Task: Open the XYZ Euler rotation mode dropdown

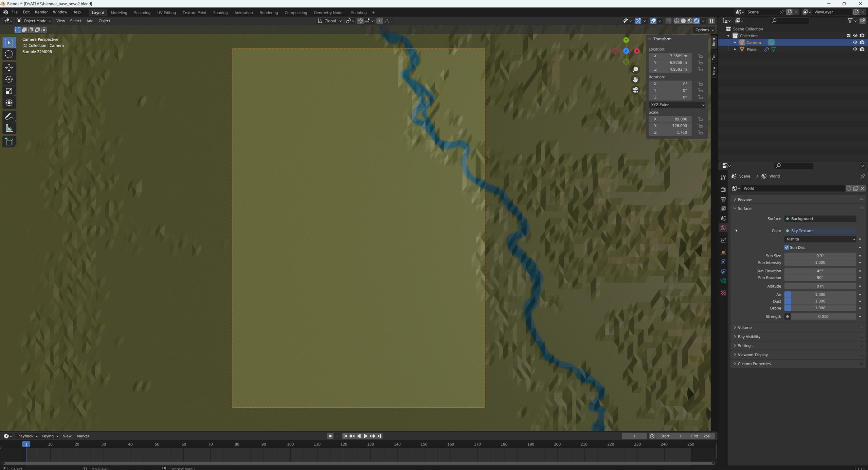Action: point(676,105)
